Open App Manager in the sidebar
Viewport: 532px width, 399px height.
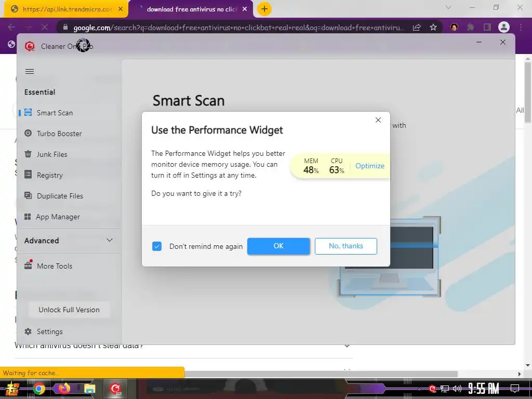[58, 217]
